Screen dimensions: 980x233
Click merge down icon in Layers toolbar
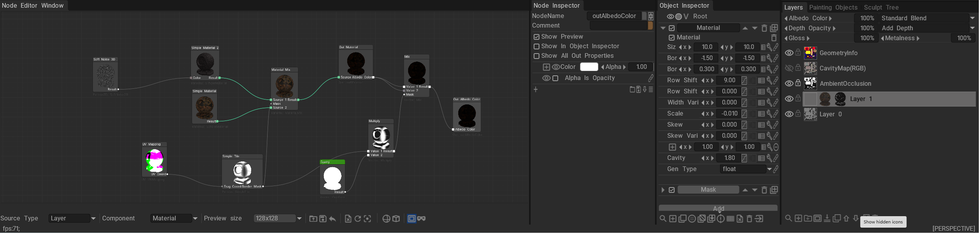click(827, 218)
